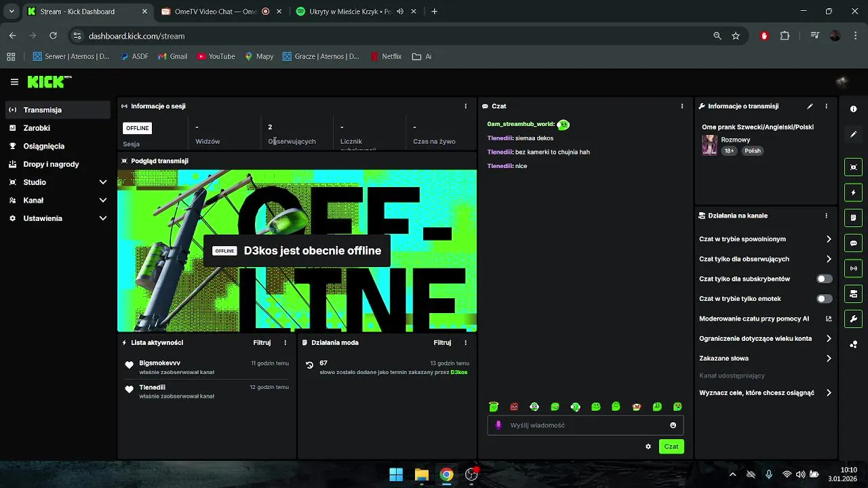Click the pencil icon in the right sidebar

(853, 134)
